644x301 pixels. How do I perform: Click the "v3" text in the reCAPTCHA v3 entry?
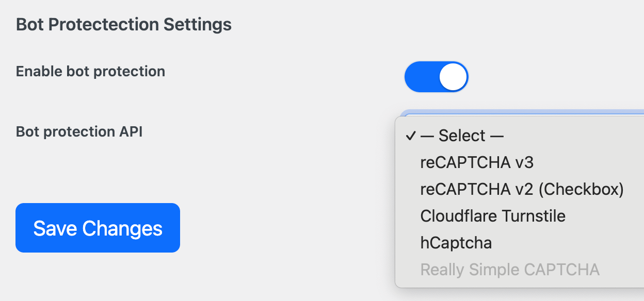[523, 163]
